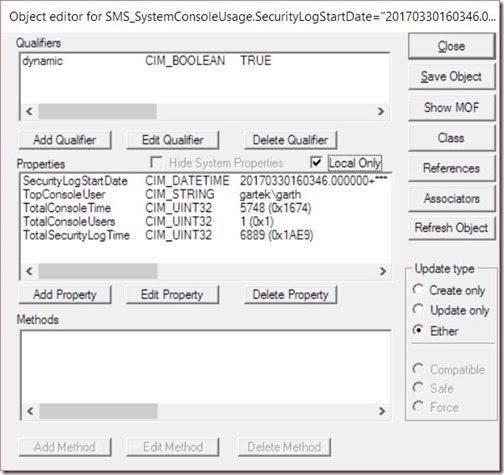Click left arrow of Properties scrollbar
Image resolution: width=504 pixels, height=475 pixels.
coord(29,271)
